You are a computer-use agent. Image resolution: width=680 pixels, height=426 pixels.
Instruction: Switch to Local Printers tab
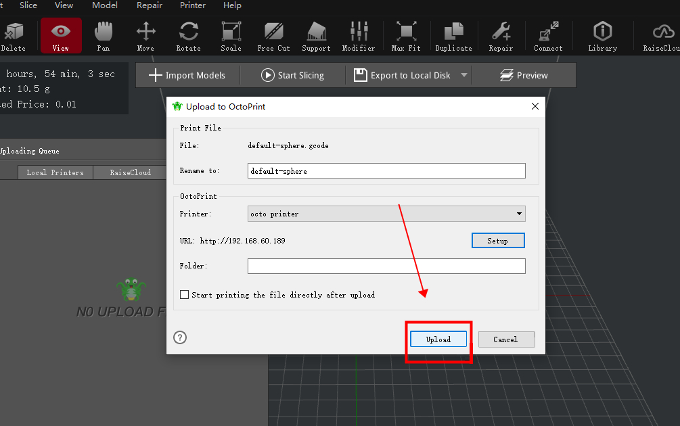point(55,172)
